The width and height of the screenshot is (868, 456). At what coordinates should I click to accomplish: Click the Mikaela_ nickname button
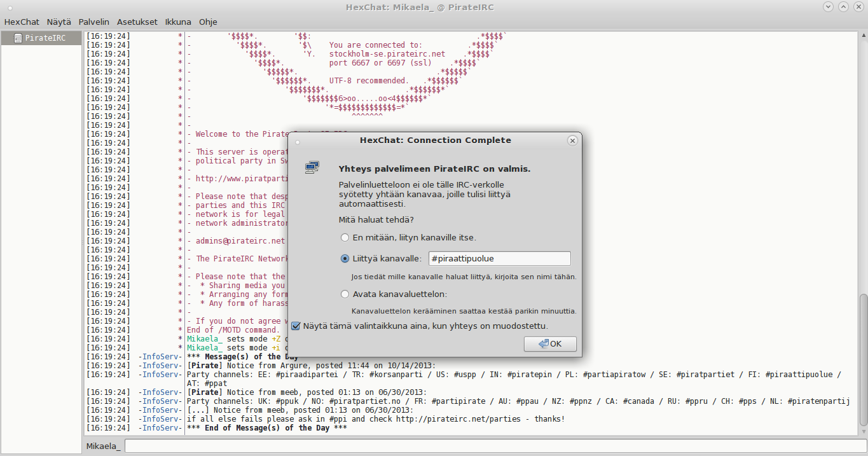(x=103, y=446)
